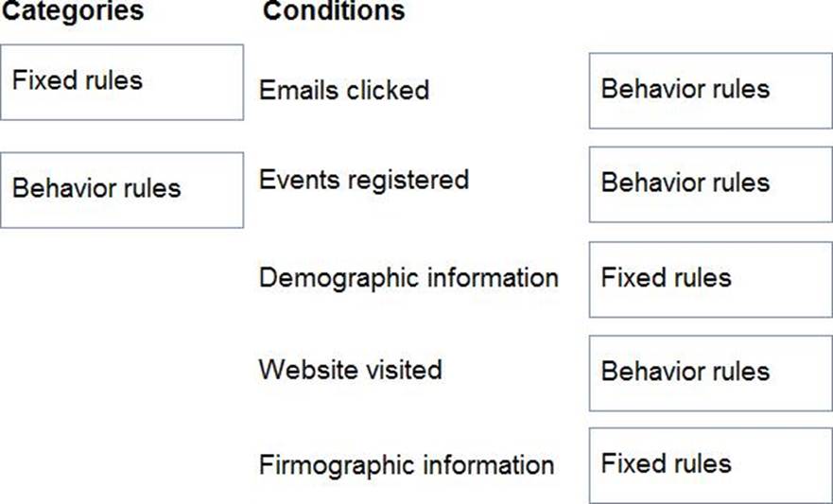Pick the topmost box under Categories

click(121, 82)
